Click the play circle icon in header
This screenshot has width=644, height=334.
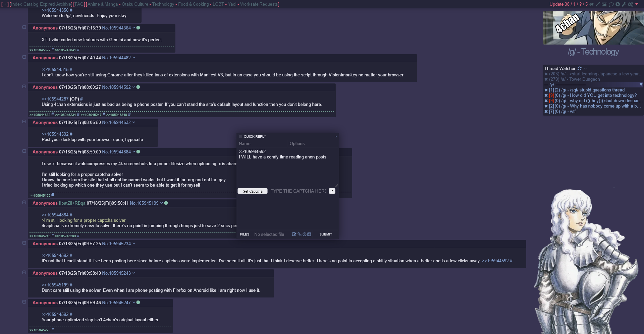tap(618, 4)
